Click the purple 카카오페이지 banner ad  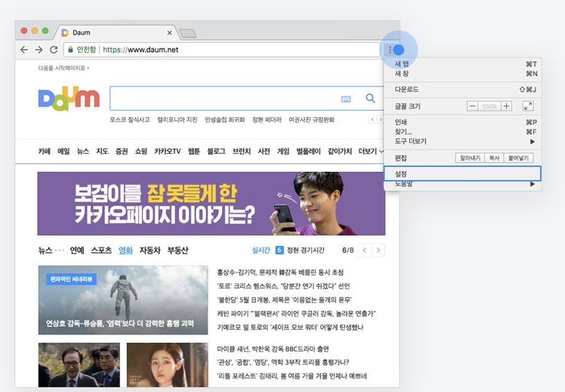pyautogui.click(x=211, y=204)
